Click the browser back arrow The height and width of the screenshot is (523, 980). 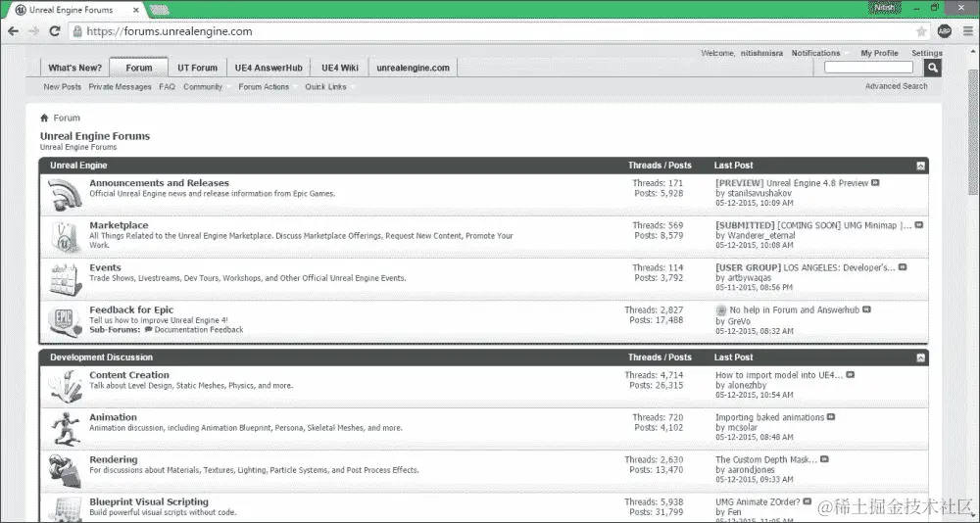[x=13, y=31]
